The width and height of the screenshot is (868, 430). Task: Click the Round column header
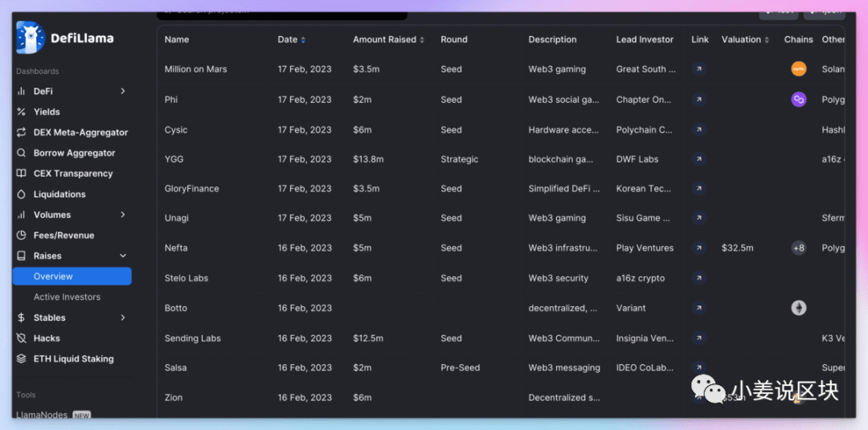[x=454, y=40]
